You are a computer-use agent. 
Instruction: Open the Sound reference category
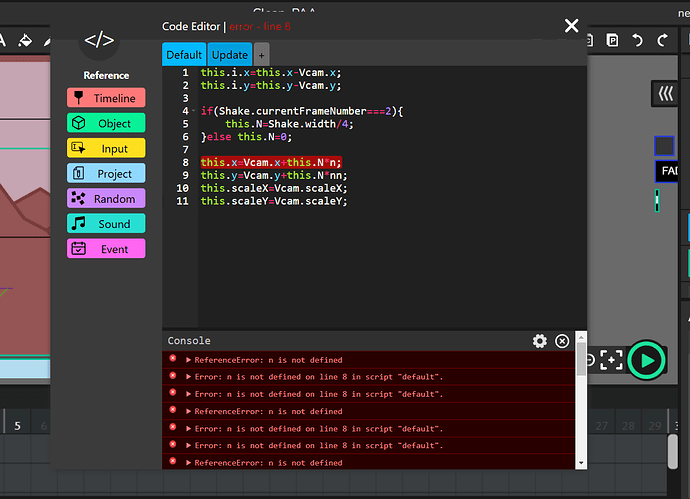(x=106, y=224)
